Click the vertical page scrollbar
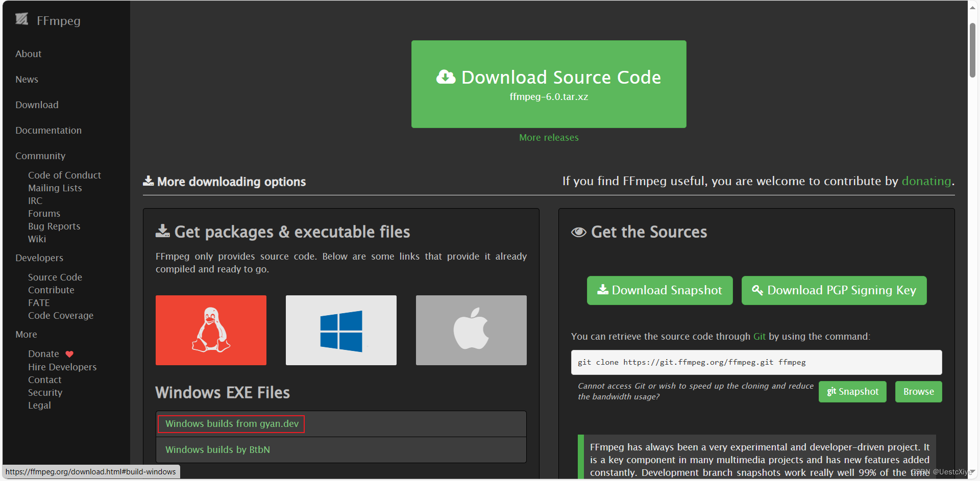 click(972, 51)
